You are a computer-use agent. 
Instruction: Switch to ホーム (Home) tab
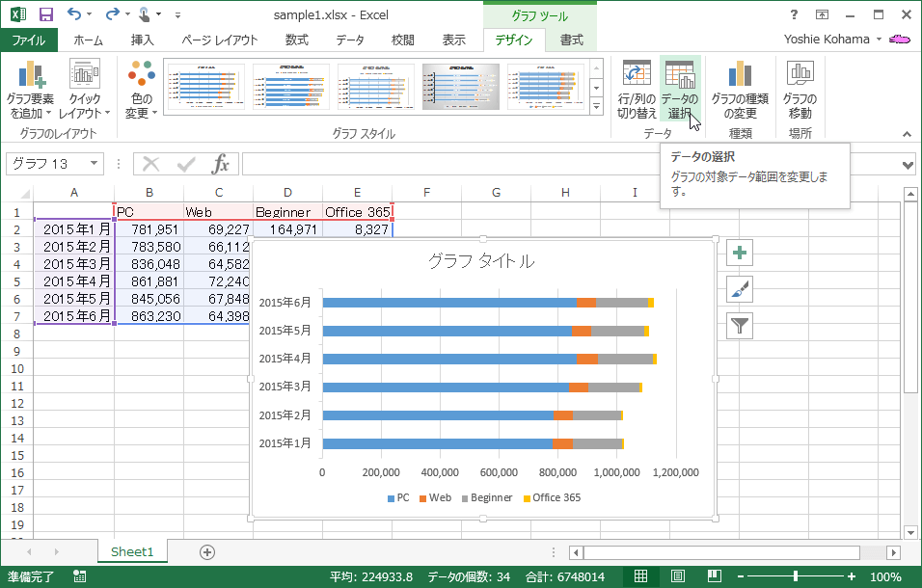(88, 40)
